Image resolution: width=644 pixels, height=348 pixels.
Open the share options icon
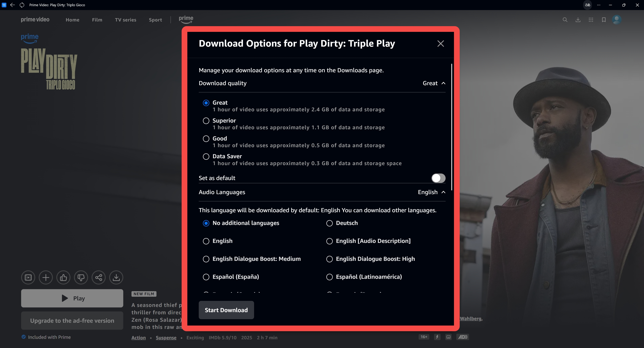click(98, 277)
